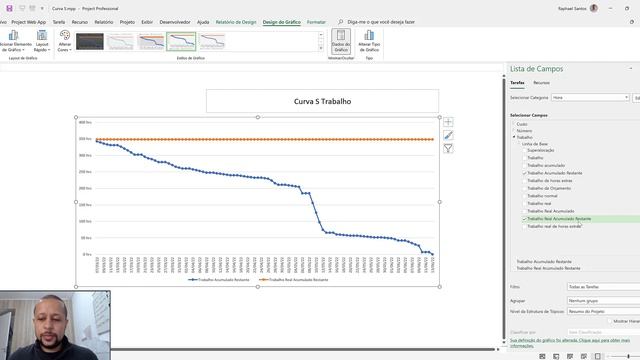Open Agrupar dropdown showing Nenhum grupo
Viewport: 640px width, 360px height.
point(603,300)
